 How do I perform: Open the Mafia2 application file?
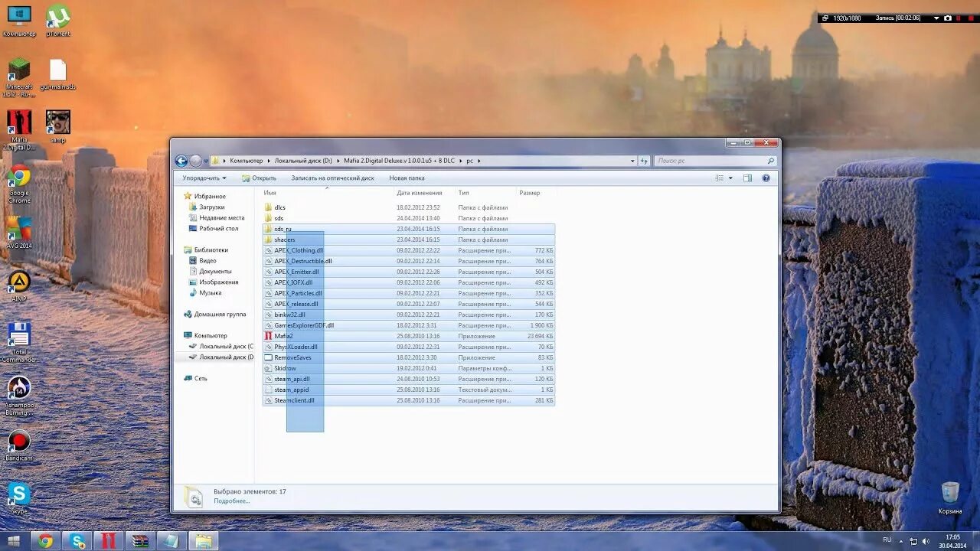pyautogui.click(x=409, y=336)
